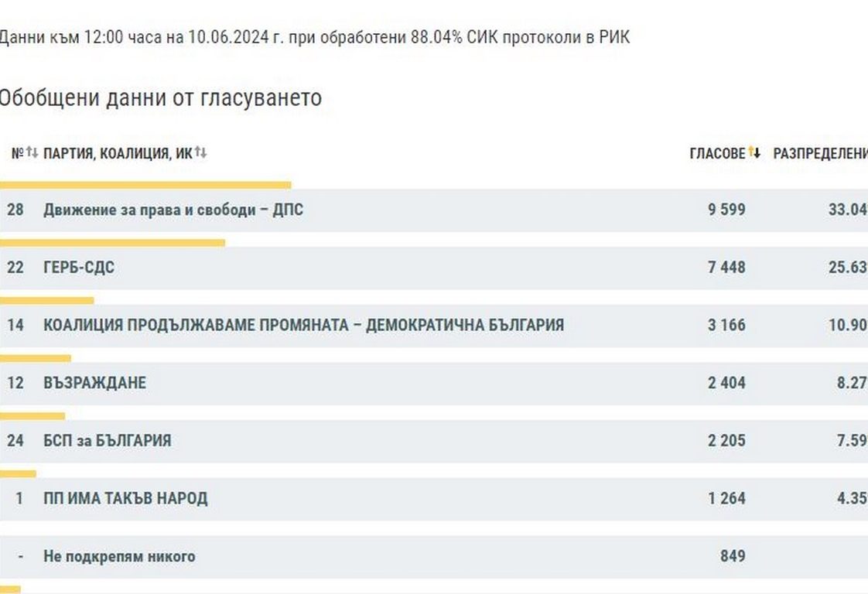
Task: Click the РАЗПРЕДЕЛЕНИЕ column header
Action: [x=820, y=153]
